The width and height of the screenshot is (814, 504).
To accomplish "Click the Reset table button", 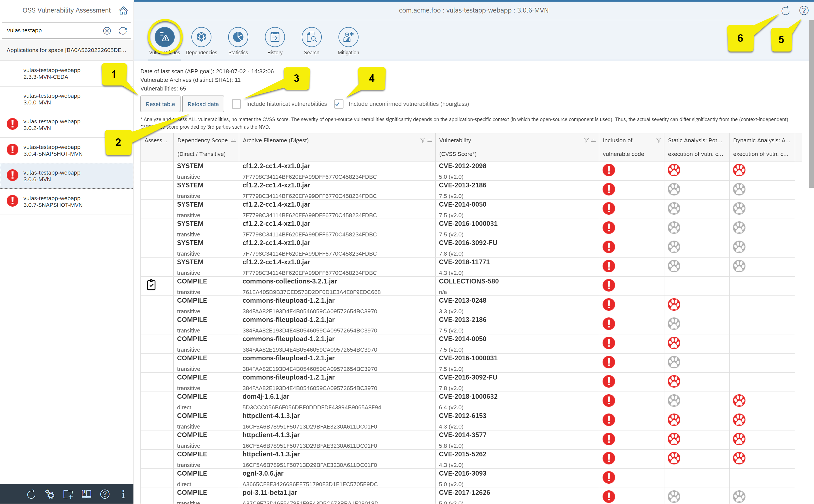I will pyautogui.click(x=160, y=104).
